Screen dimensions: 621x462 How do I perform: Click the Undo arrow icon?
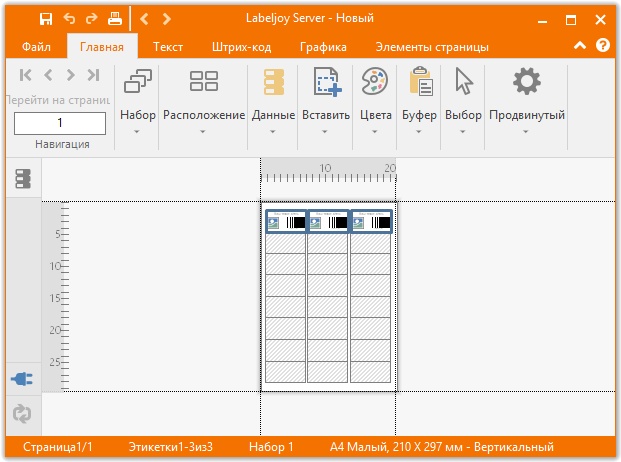[x=69, y=19]
